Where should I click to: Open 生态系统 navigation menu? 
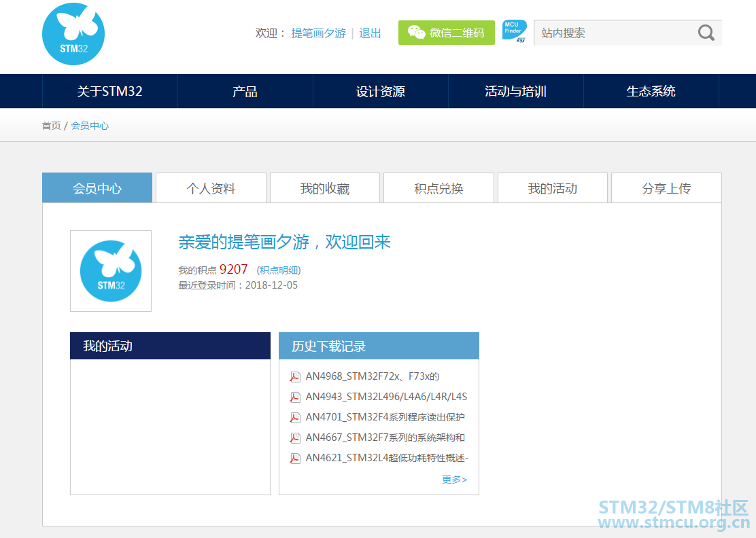pos(651,91)
